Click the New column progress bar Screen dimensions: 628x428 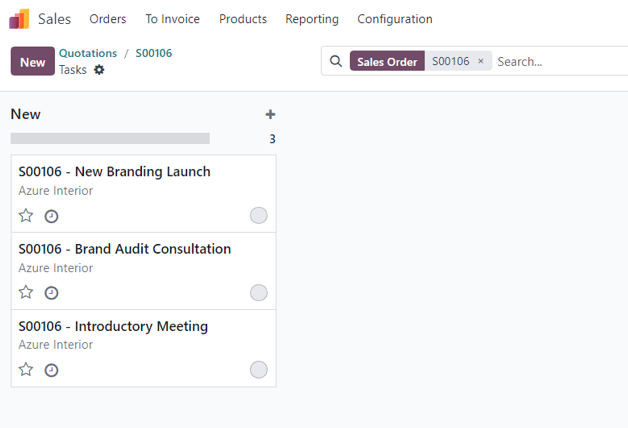point(110,139)
